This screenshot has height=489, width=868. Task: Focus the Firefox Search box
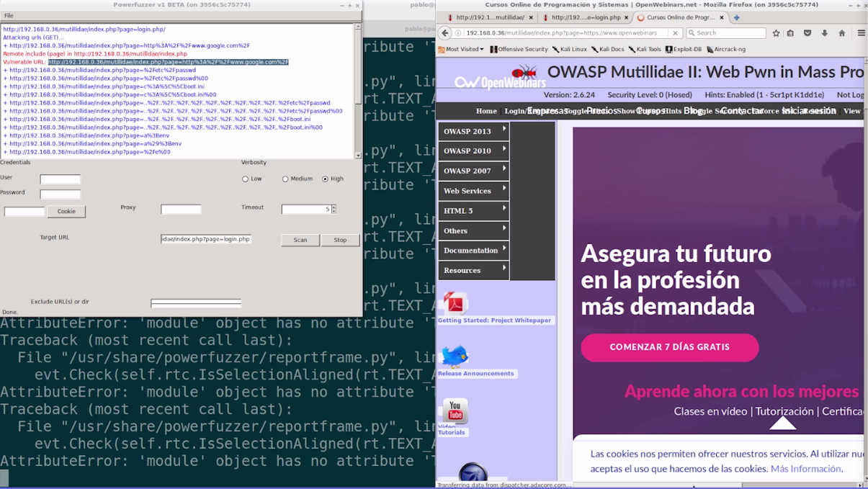tap(726, 33)
